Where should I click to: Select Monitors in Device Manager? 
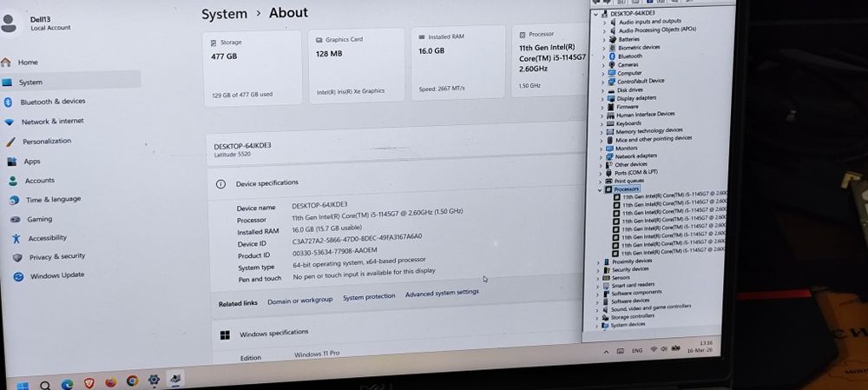[x=626, y=149]
